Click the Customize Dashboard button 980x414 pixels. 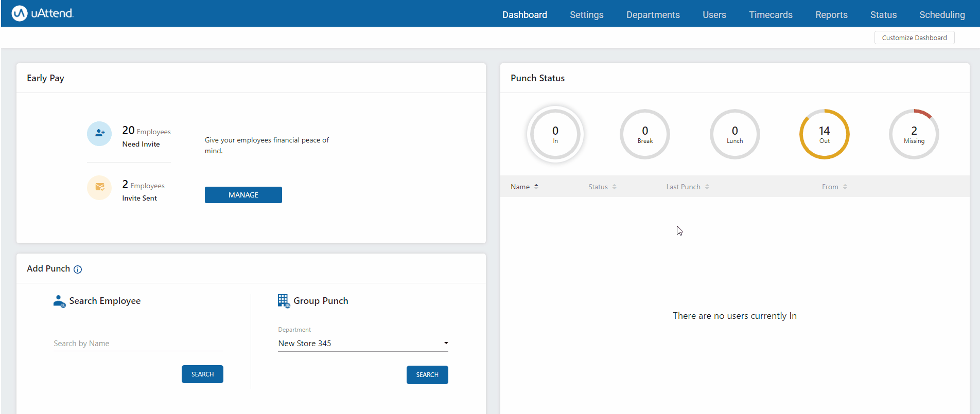coord(914,38)
